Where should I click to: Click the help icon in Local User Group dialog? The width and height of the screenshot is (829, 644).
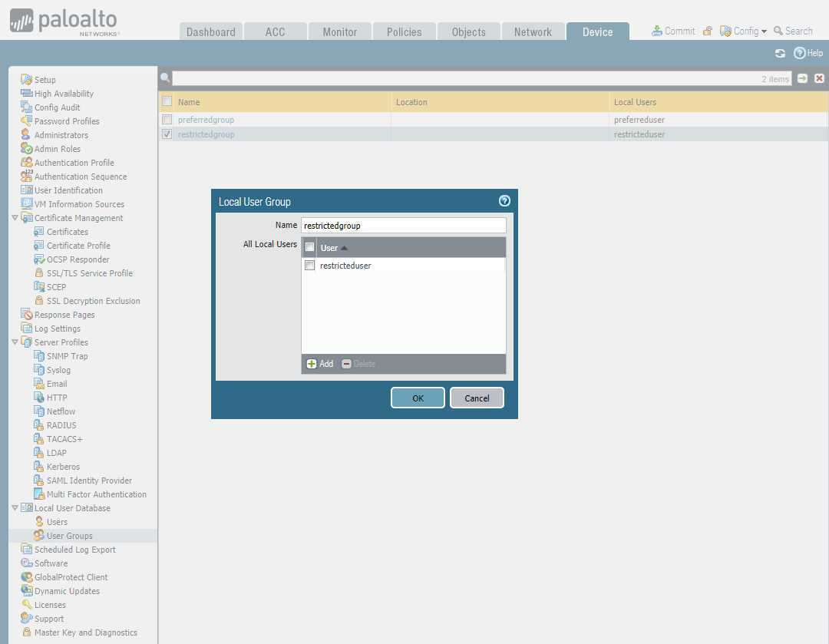504,201
